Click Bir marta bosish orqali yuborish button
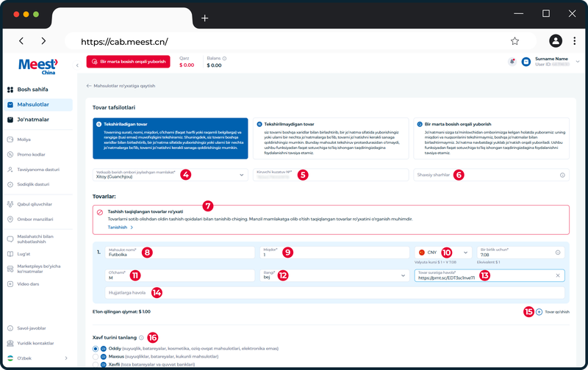The height and width of the screenshot is (370, 588). [128, 62]
